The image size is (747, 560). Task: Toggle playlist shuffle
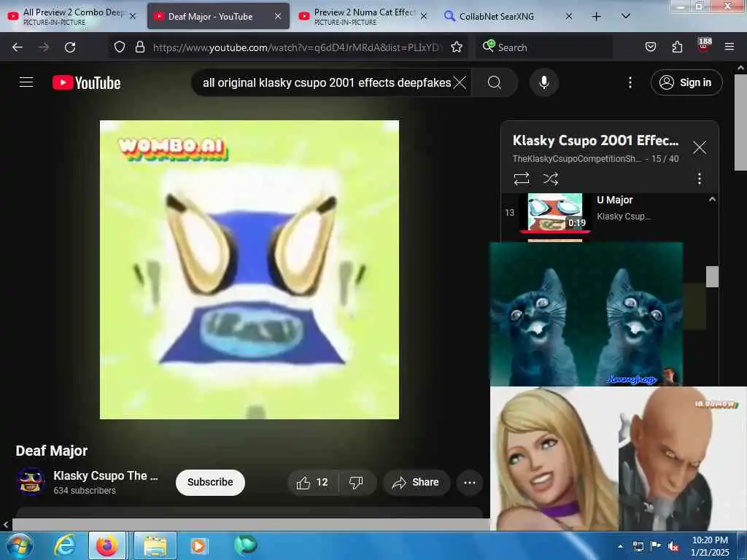[x=551, y=179]
